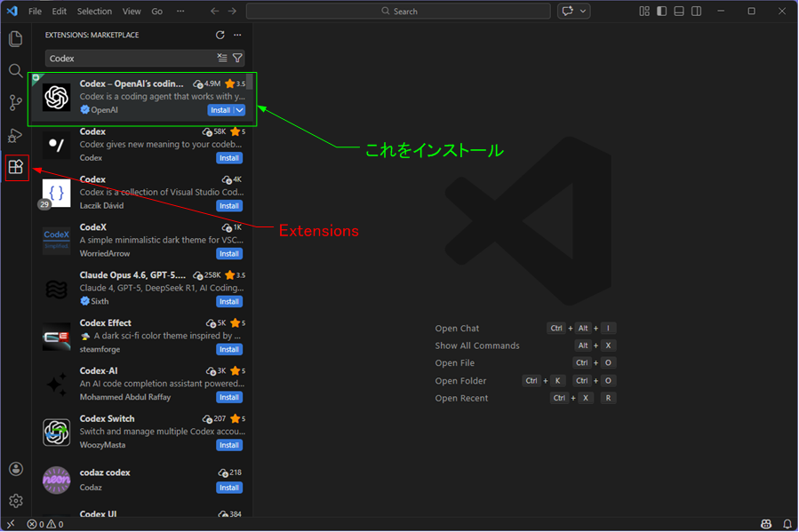Open the Manage gear icon

[x=15, y=501]
